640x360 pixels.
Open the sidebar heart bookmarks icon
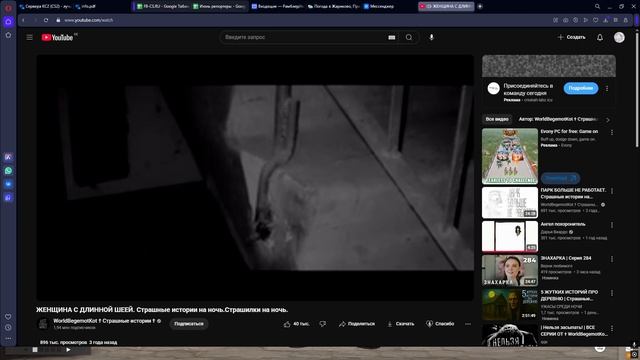click(8, 317)
